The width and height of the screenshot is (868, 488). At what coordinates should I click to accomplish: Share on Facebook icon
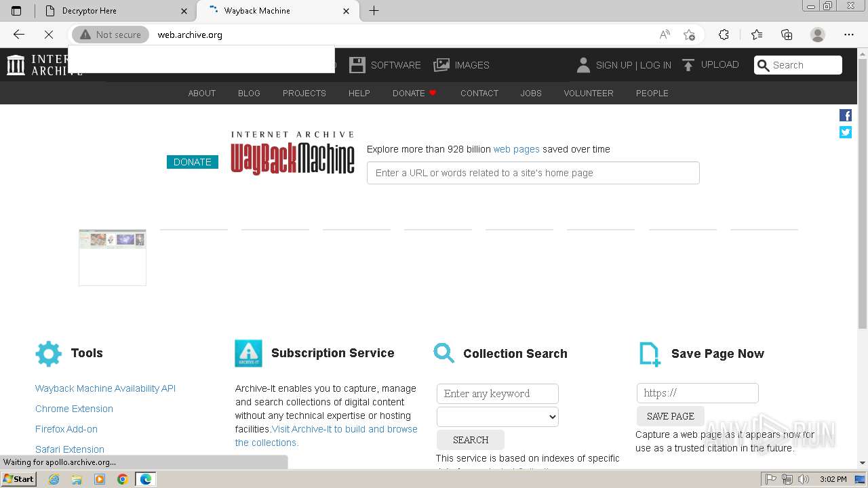click(x=846, y=115)
